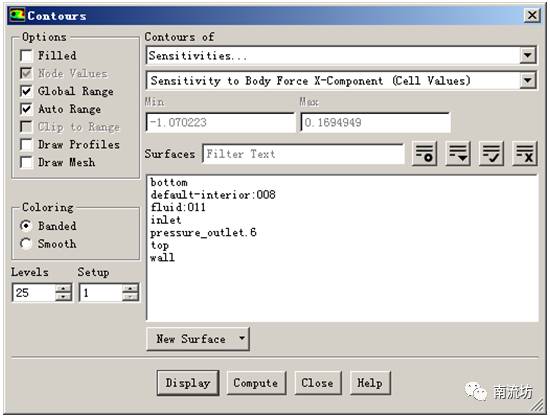
Task: Click the Close button at the bottom
Action: tap(317, 383)
